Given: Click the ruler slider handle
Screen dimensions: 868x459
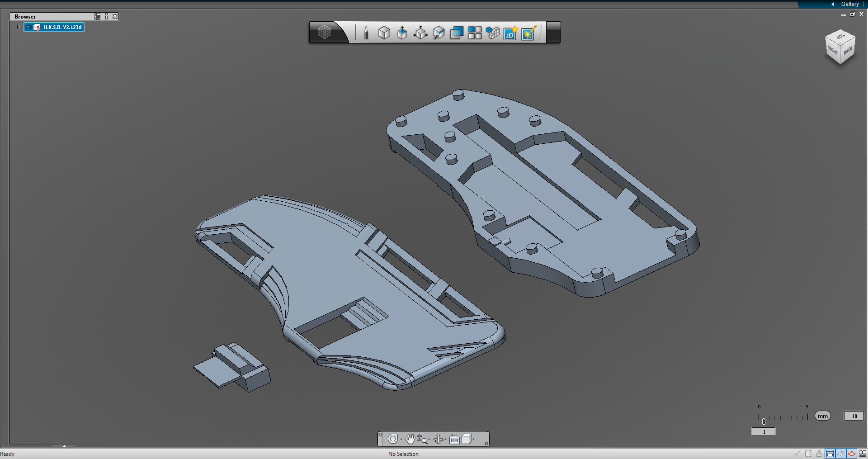Looking at the screenshot, I should coord(764,421).
